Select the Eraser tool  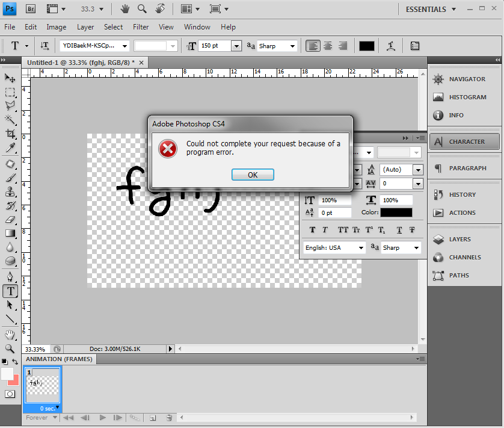tap(10, 220)
